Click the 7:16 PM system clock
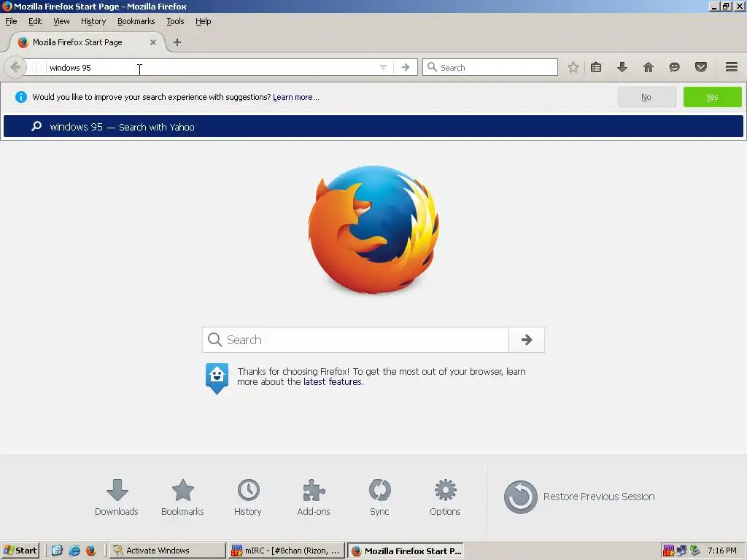 point(722,551)
